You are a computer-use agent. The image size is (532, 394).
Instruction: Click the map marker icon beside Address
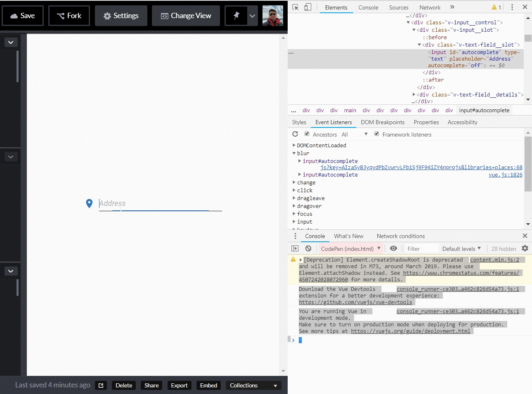[x=89, y=203]
